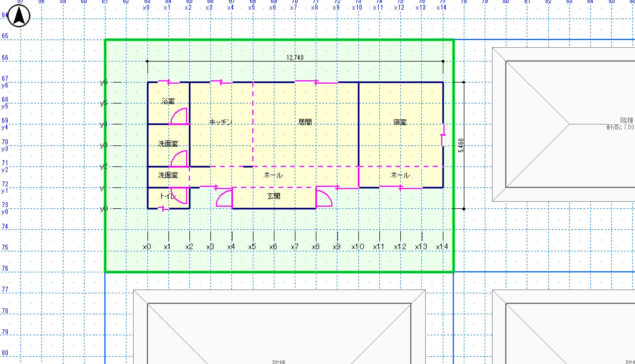Viewport: 635px width, 364px height.
Task: Select the ホール label right of 洗面室
Action: click(x=273, y=175)
